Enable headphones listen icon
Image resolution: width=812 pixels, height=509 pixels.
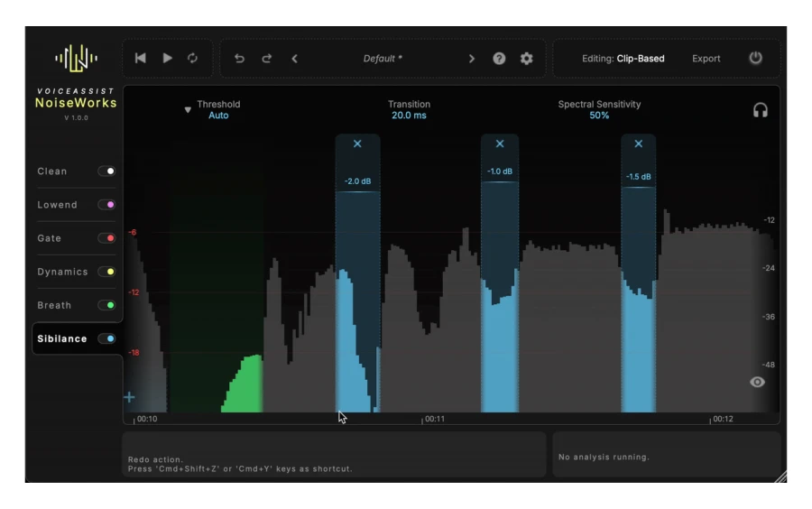pos(761,110)
